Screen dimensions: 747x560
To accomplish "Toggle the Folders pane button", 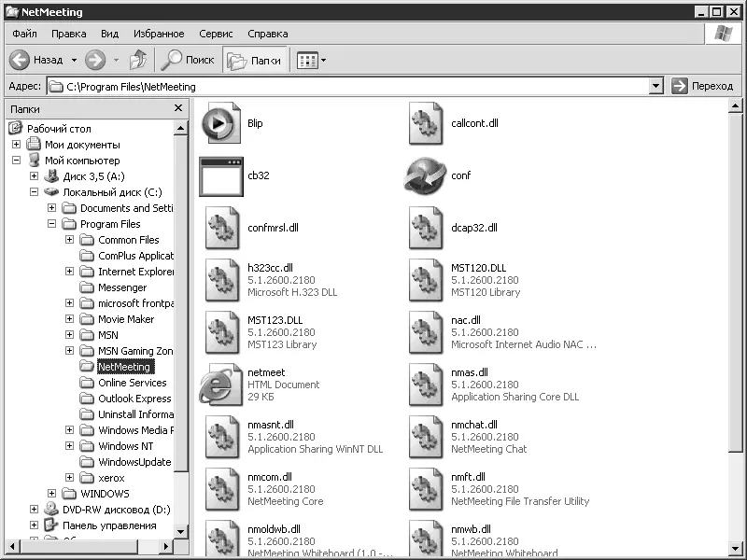I will click(255, 60).
